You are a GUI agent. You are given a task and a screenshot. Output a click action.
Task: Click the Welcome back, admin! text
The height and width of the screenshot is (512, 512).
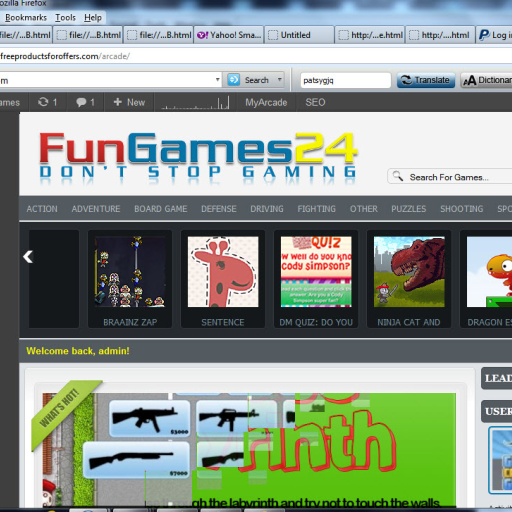click(x=78, y=351)
